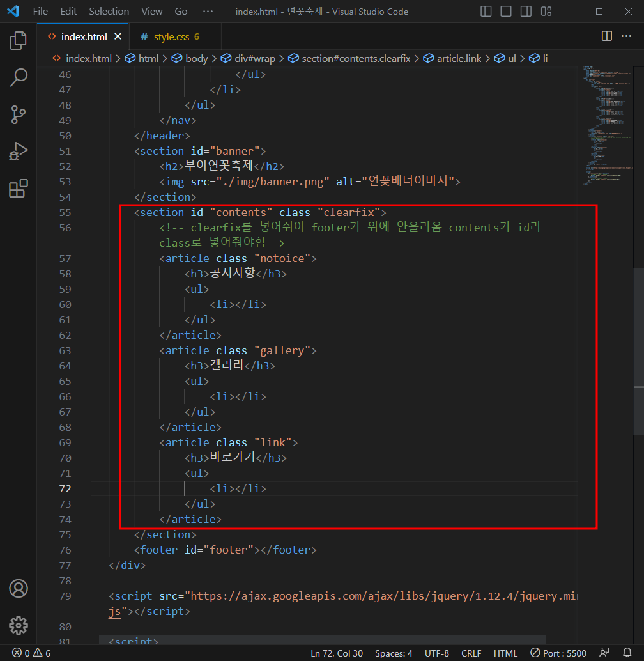
Task: Change line ending via CRLF
Action: pos(471,653)
